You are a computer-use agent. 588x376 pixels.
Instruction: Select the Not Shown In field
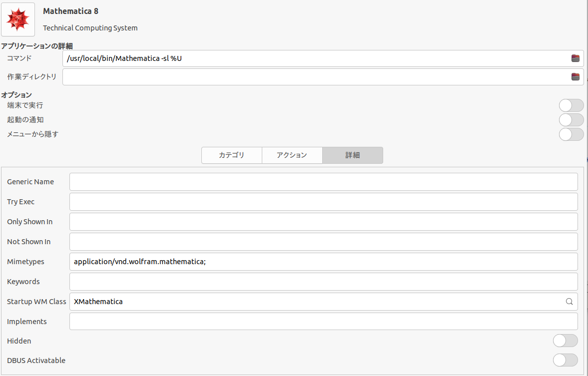[x=324, y=242]
